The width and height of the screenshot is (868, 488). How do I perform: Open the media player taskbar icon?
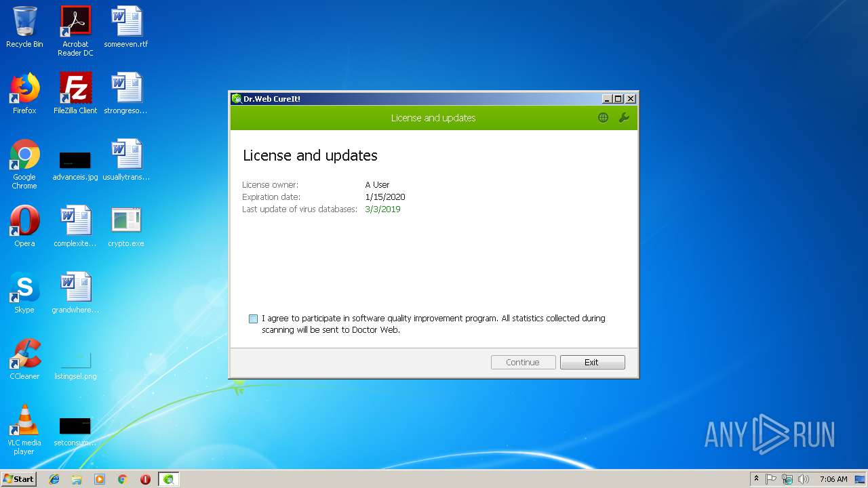click(x=100, y=479)
